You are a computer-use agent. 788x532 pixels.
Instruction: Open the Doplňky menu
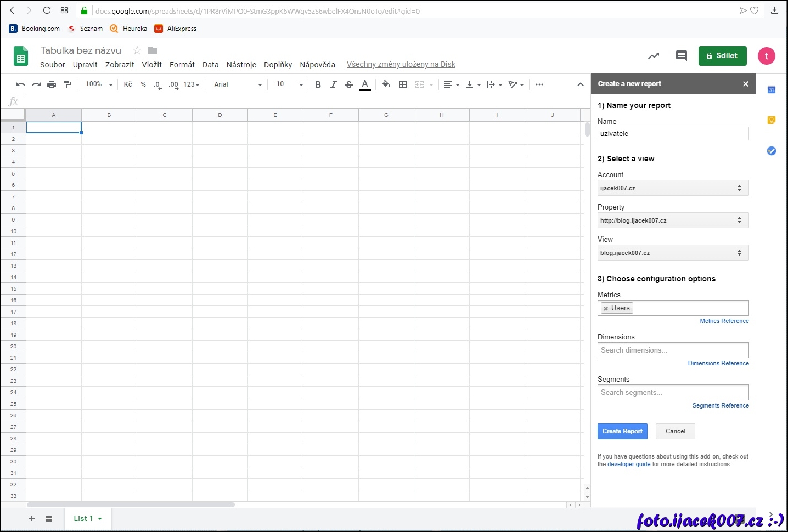(278, 65)
